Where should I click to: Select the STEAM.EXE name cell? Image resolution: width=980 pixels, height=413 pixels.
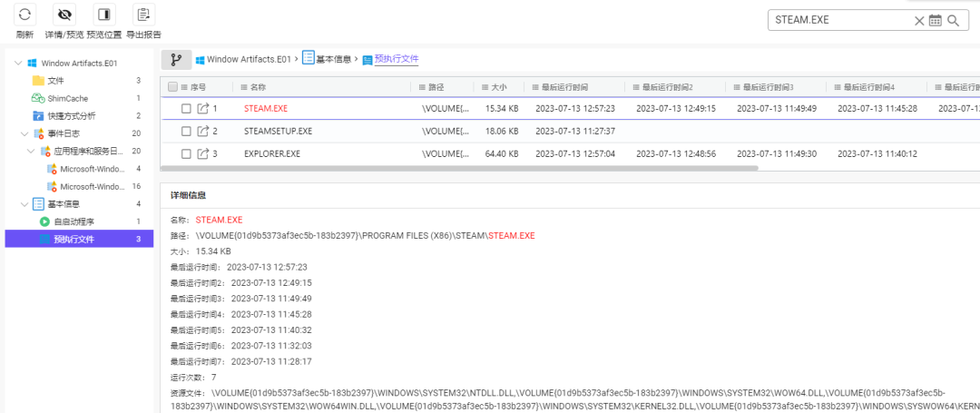pyautogui.click(x=266, y=109)
